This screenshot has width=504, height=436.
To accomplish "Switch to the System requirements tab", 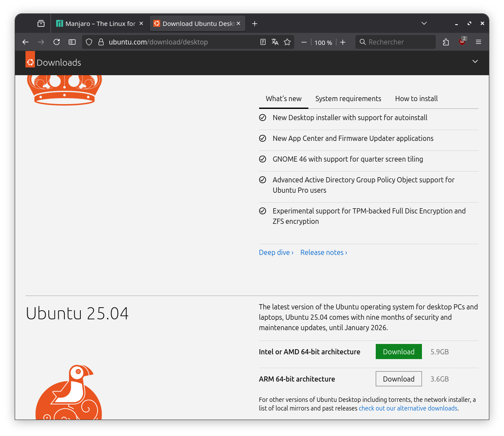I will (x=348, y=99).
